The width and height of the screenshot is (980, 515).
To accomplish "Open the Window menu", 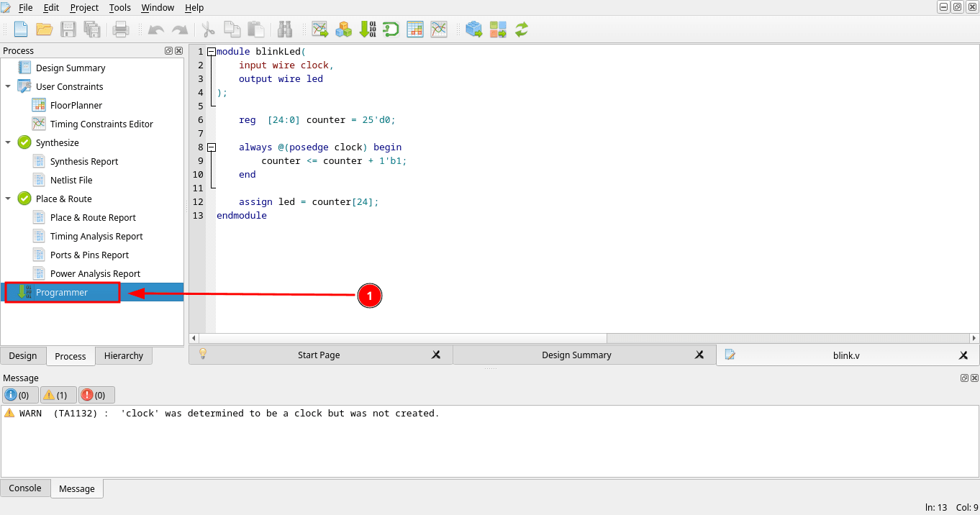I will click(158, 7).
